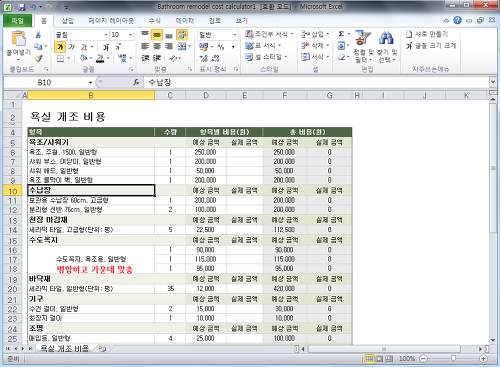The height and width of the screenshot is (367, 500).
Task: Click the Cut scissors icon
Action: pyautogui.click(x=38, y=35)
